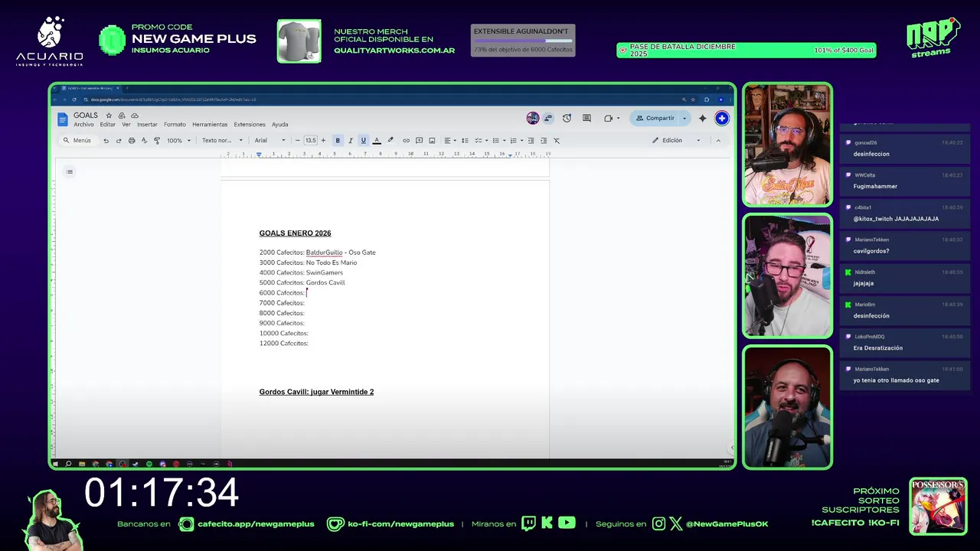Viewport: 980px width, 551px height.
Task: Open the Formato menu
Action: click(x=175, y=125)
